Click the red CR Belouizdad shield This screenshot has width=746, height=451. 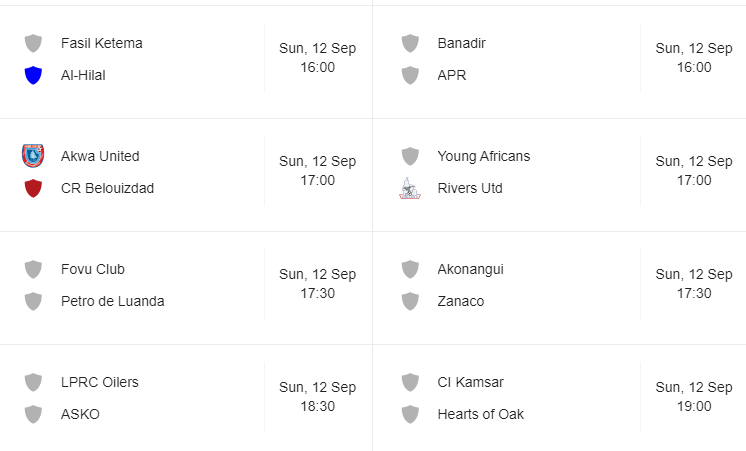(x=33, y=188)
